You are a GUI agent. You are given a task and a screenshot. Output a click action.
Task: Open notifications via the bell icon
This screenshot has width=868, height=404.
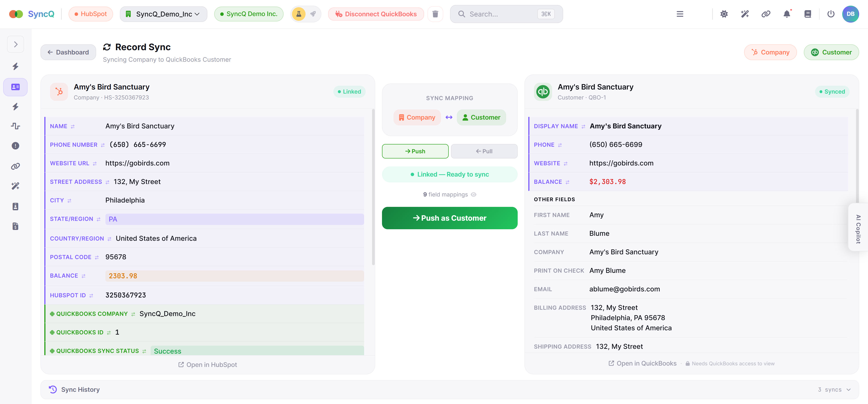click(x=787, y=14)
